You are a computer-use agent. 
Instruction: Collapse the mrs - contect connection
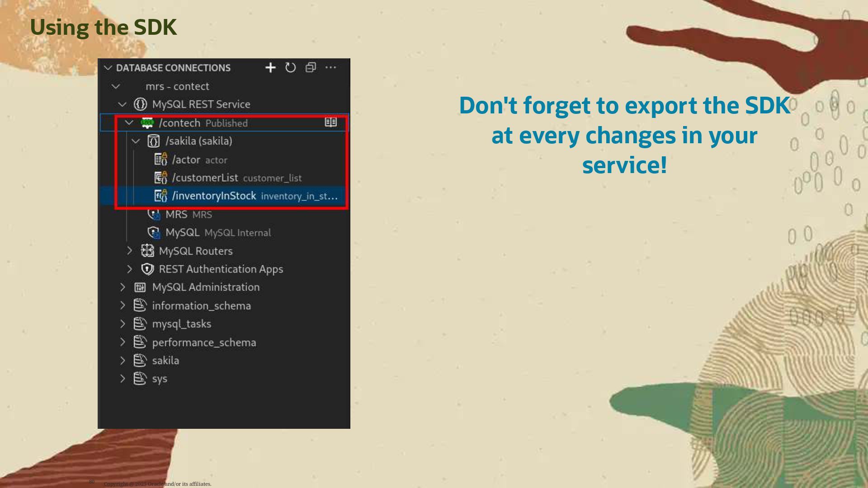coord(116,86)
